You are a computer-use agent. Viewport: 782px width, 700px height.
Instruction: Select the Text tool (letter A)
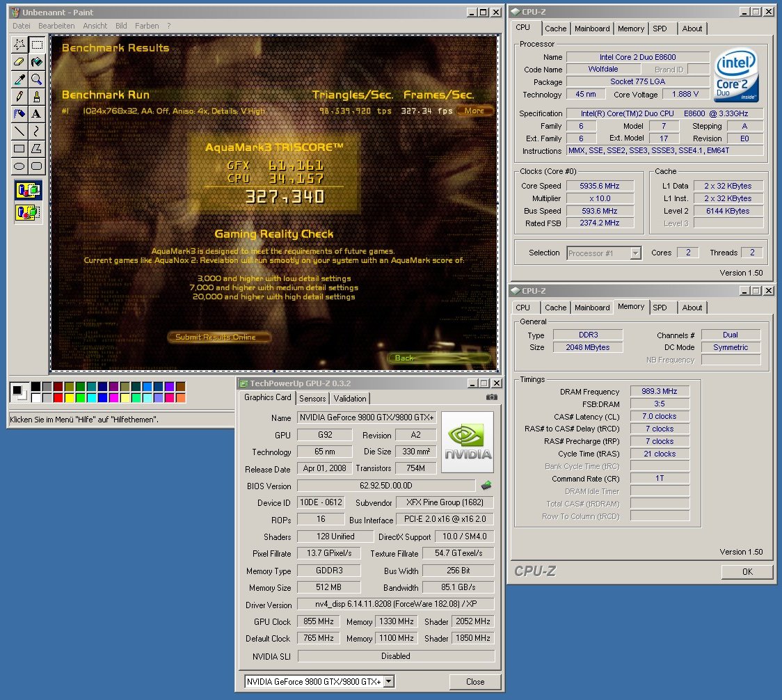click(37, 113)
